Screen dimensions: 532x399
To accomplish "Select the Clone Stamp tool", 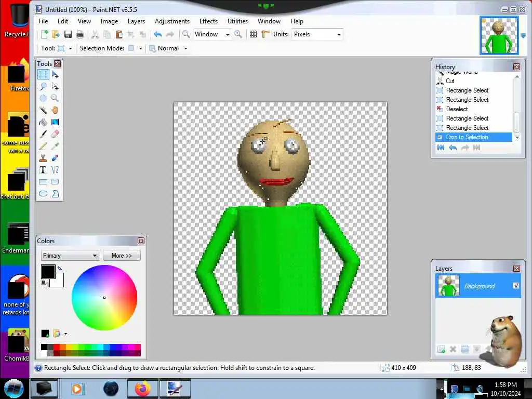I will pyautogui.click(x=43, y=158).
